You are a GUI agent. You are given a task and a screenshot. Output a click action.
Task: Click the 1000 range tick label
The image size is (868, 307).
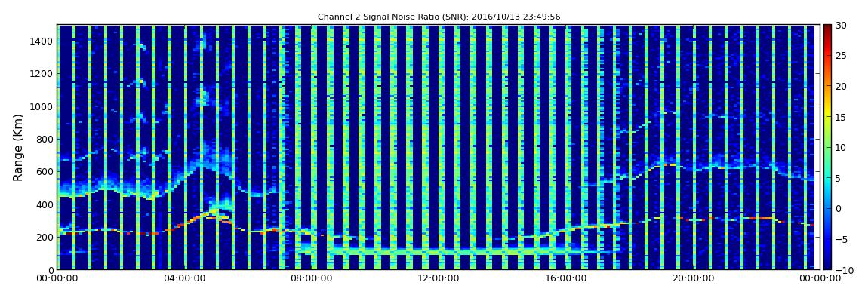point(42,106)
